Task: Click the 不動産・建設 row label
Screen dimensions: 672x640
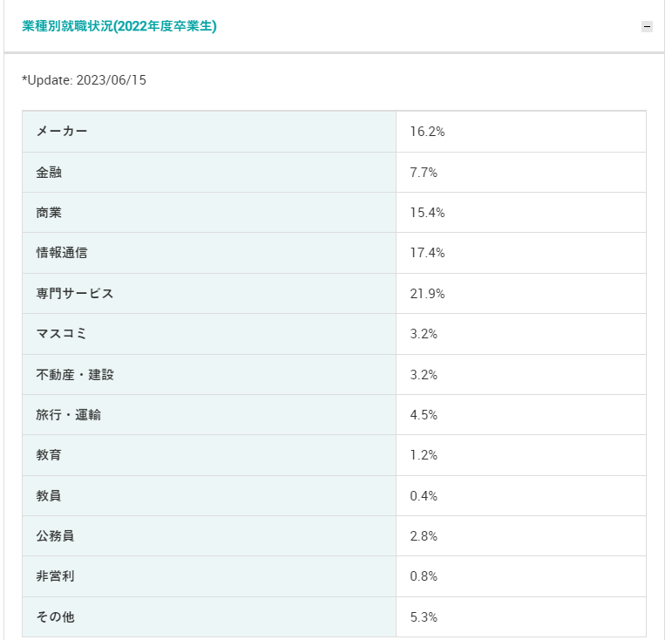Action: pos(209,375)
